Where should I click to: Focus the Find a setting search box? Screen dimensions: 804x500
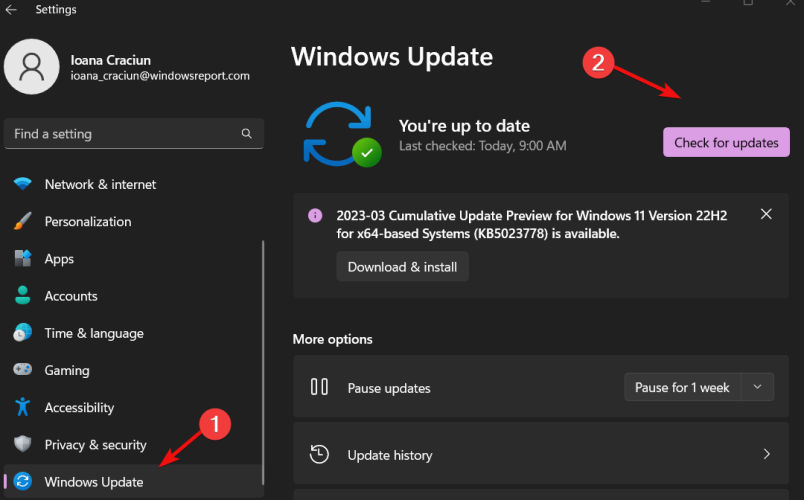pyautogui.click(x=133, y=134)
